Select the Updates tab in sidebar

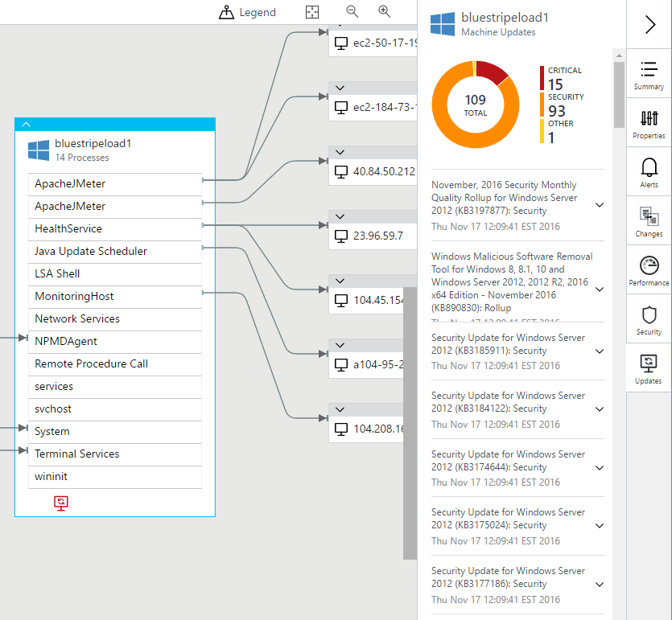[x=649, y=368]
